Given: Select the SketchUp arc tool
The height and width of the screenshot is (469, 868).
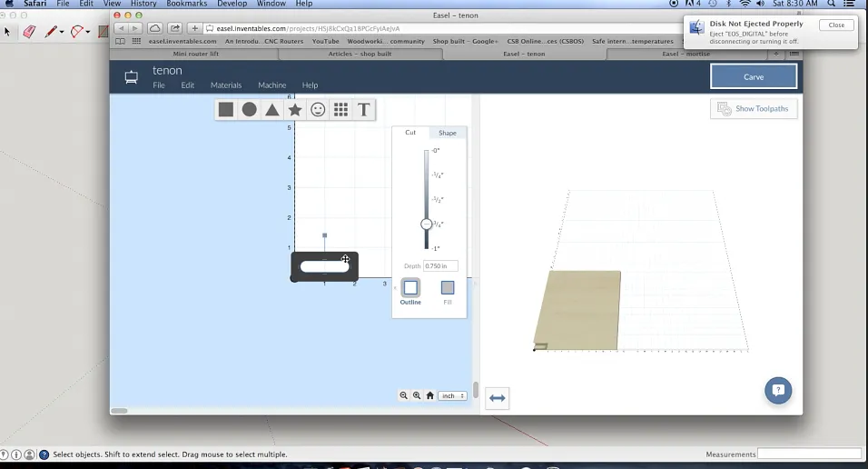Looking at the screenshot, I should pyautogui.click(x=77, y=32).
